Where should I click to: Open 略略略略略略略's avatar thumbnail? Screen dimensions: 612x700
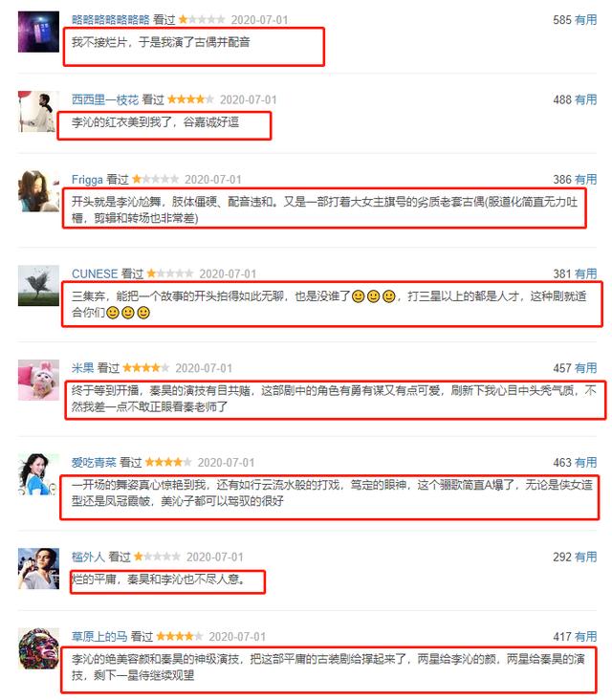38,32
